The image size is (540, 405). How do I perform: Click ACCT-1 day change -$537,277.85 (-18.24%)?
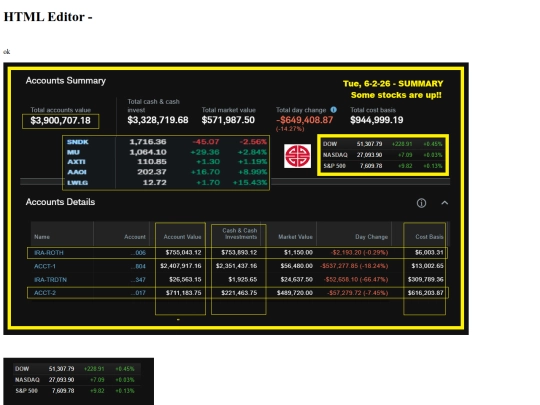pos(354,266)
